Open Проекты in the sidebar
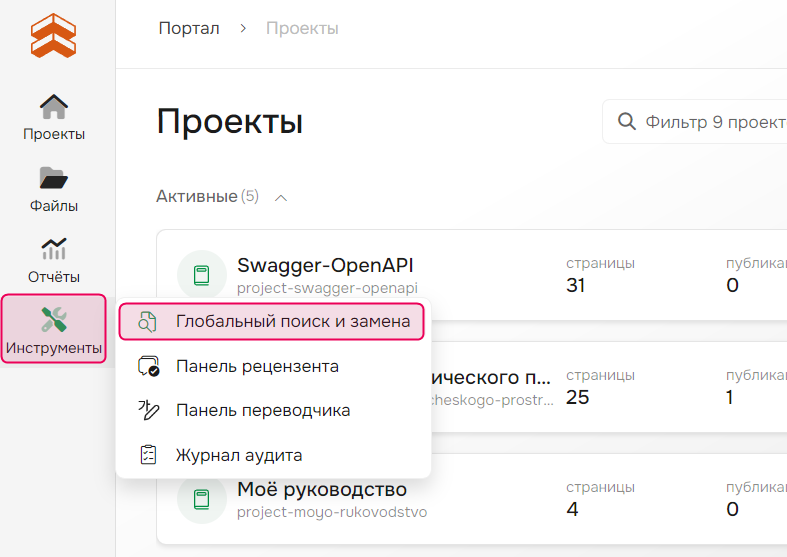The image size is (787, 557). pos(54,117)
